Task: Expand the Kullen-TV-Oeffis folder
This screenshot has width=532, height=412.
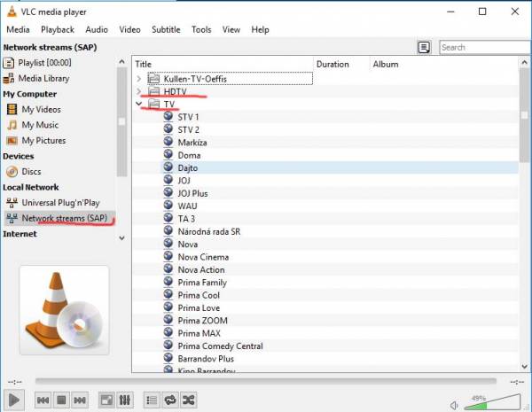Action: click(x=139, y=79)
